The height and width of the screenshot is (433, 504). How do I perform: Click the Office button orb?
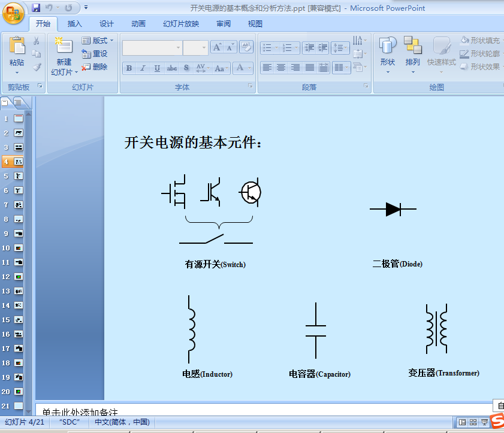pyautogui.click(x=13, y=14)
